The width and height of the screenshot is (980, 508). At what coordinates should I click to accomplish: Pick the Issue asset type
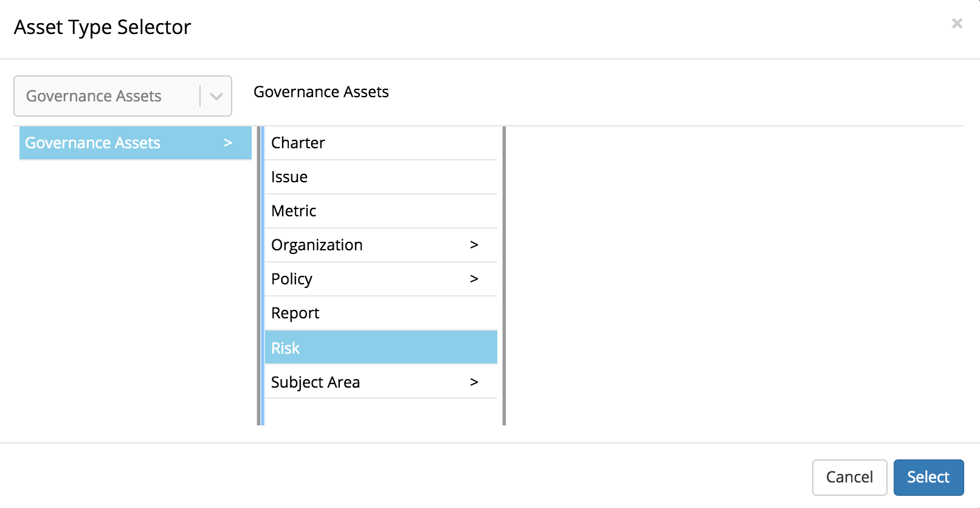click(x=289, y=177)
